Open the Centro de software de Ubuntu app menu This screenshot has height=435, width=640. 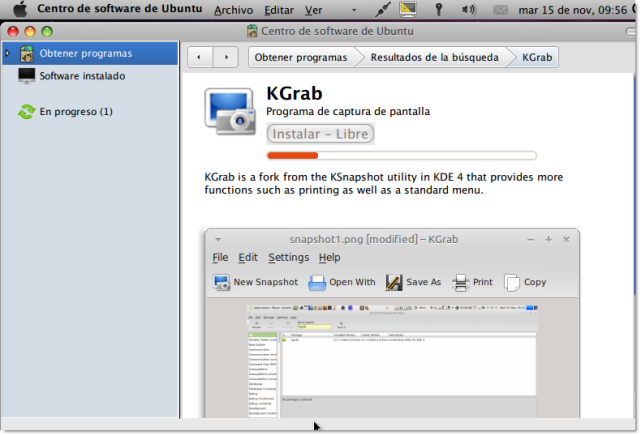click(120, 9)
